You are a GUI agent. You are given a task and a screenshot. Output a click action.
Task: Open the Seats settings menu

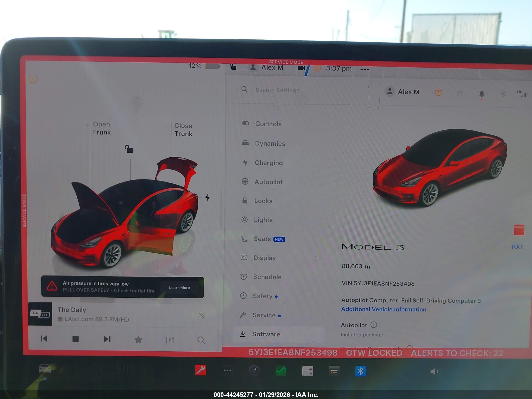[263, 239]
